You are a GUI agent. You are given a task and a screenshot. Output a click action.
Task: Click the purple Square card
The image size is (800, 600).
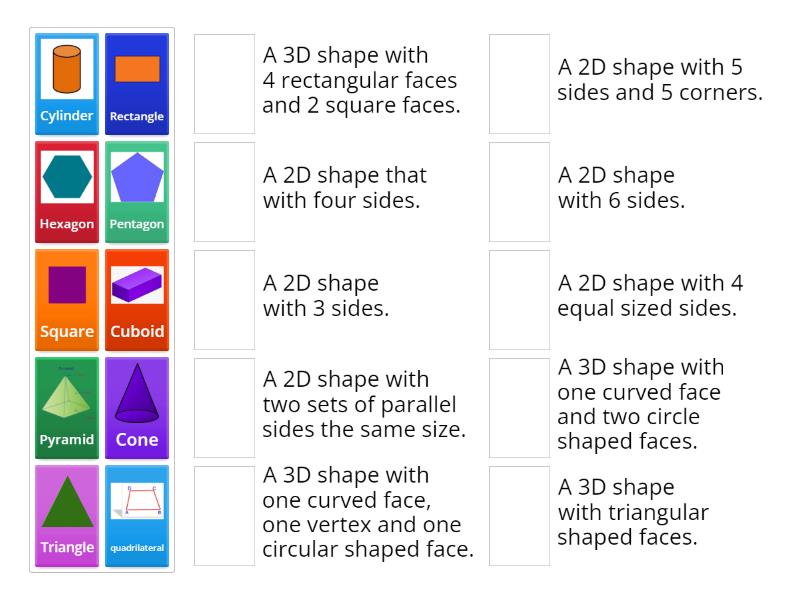pos(67,300)
